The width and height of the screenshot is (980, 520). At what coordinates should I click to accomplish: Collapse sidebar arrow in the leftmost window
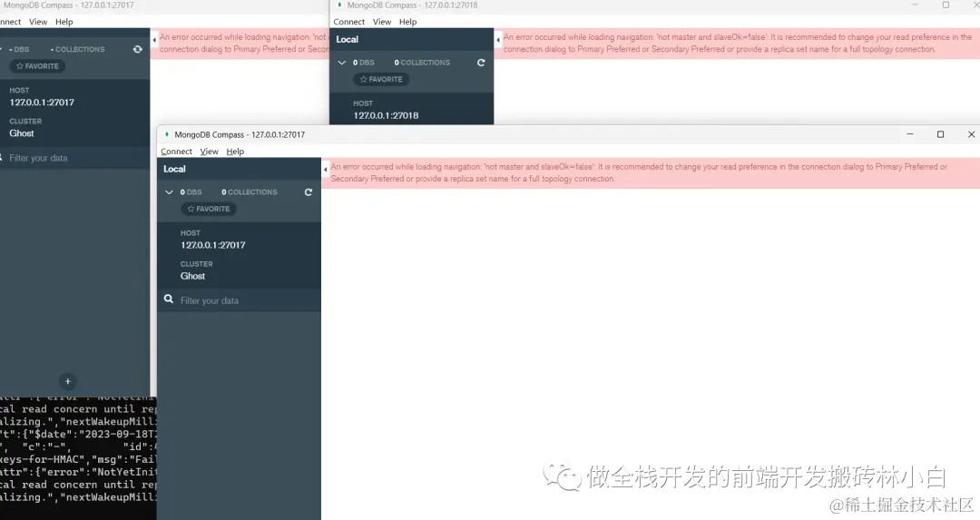point(153,40)
